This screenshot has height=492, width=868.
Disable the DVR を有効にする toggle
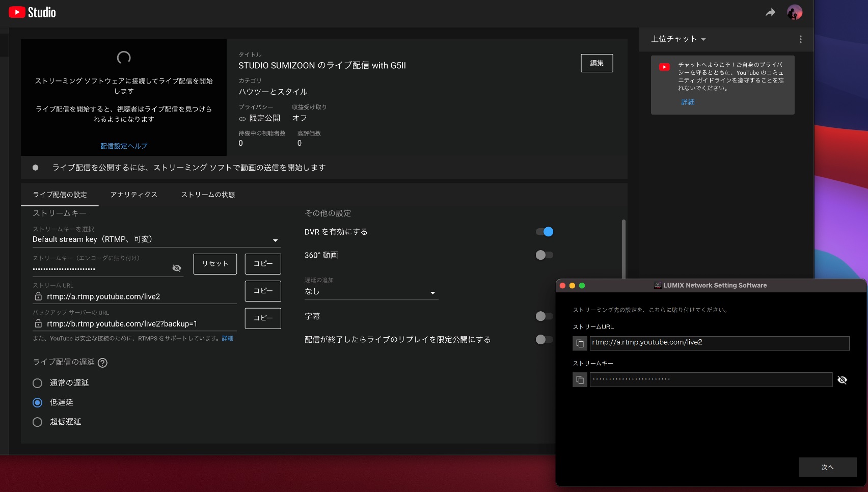[x=544, y=232]
